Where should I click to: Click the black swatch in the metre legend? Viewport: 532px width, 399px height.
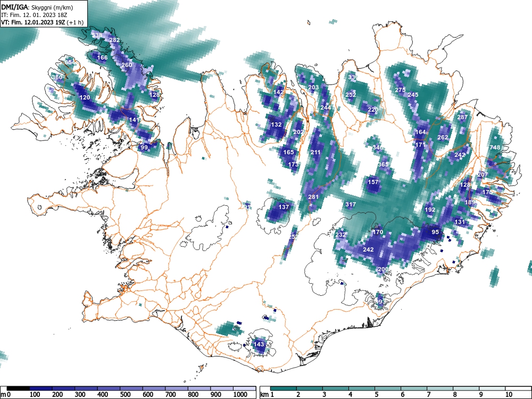(x=18, y=388)
